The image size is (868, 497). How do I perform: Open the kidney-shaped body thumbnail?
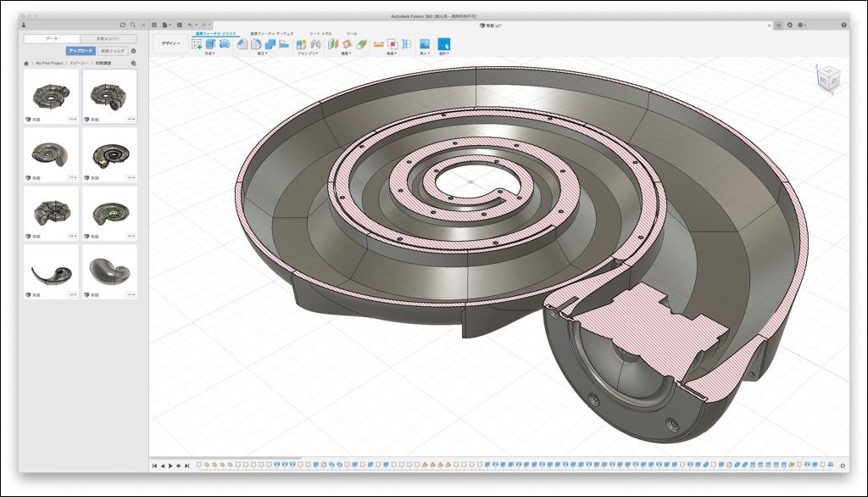109,272
